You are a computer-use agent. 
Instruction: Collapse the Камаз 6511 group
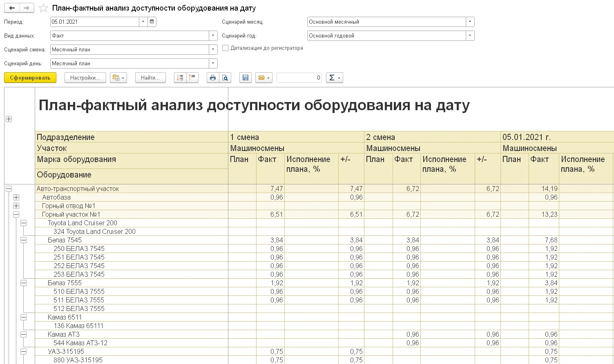tap(23, 317)
